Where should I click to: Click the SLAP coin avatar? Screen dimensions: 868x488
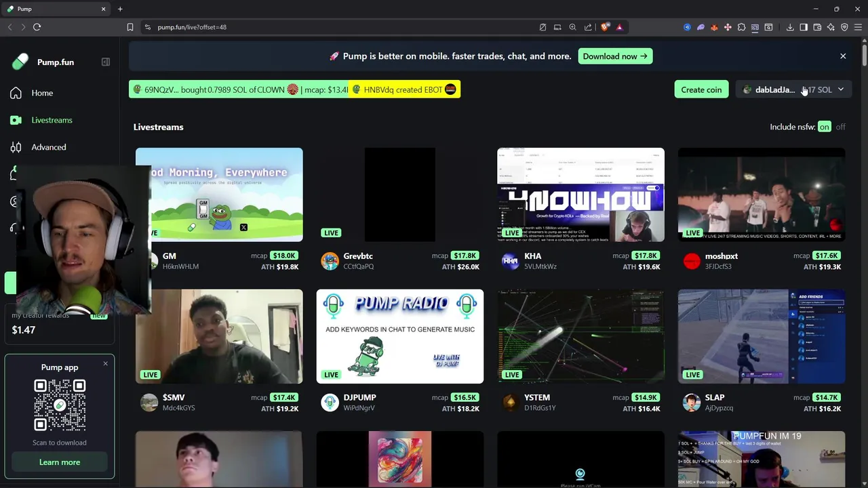(x=692, y=403)
